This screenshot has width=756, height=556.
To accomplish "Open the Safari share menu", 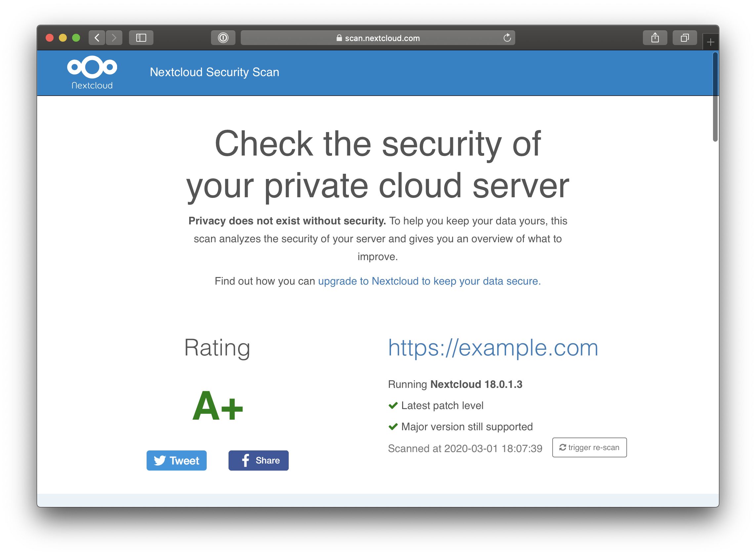I will (x=655, y=38).
